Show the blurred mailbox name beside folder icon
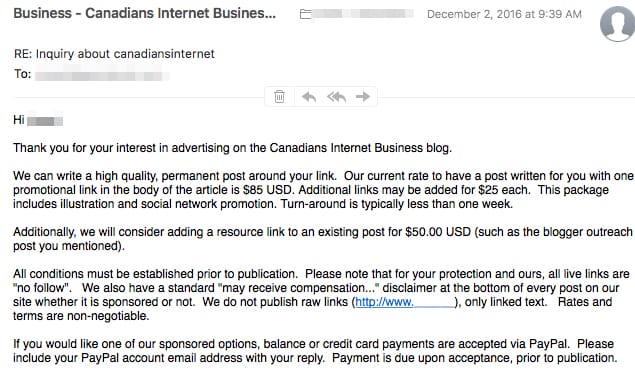This screenshot has width=635, height=370. click(363, 14)
